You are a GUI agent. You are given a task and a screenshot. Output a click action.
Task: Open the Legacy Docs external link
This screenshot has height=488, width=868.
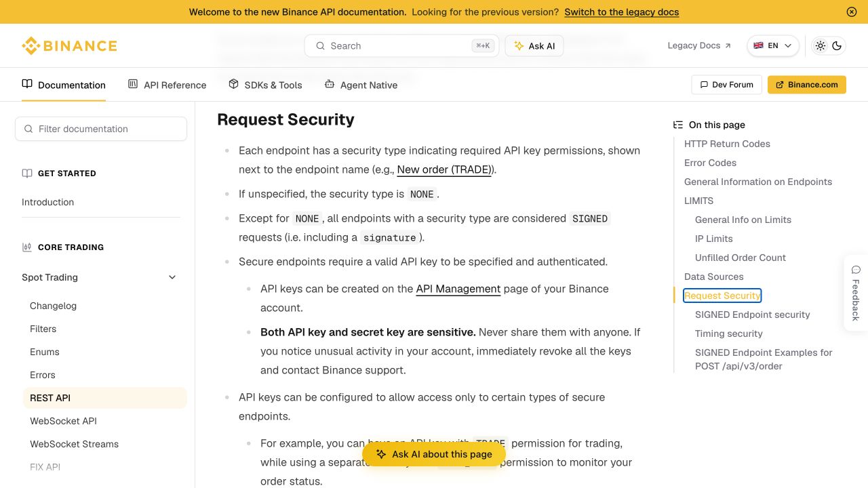coord(699,45)
